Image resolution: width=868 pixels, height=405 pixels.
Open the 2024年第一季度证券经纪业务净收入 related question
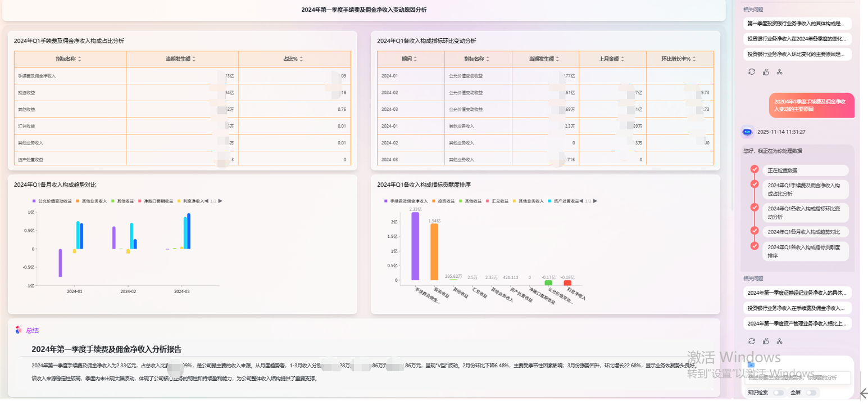point(797,293)
